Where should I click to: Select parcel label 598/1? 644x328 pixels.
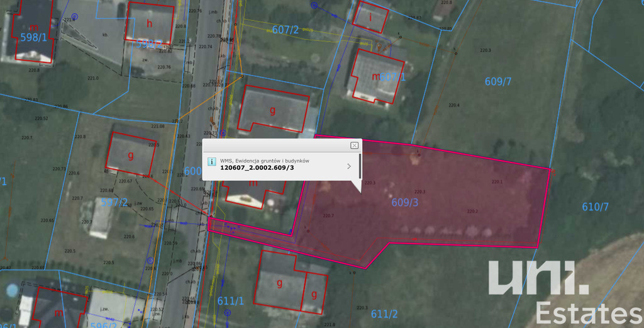(34, 37)
